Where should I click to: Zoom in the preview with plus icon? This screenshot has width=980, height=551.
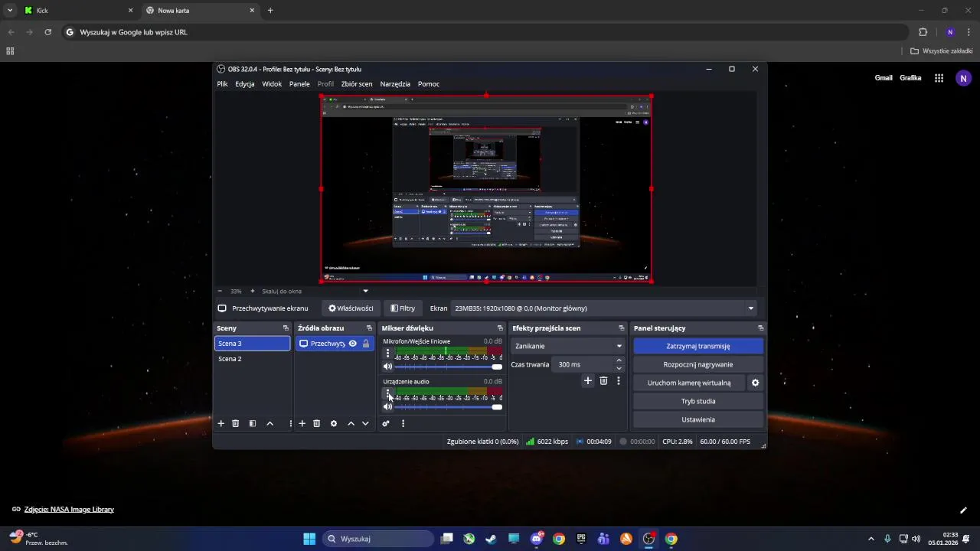pyautogui.click(x=252, y=291)
